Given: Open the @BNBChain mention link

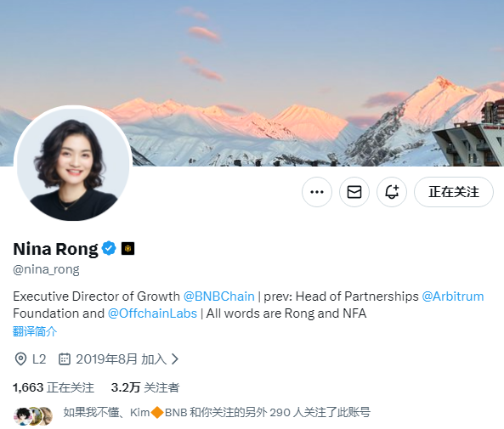Looking at the screenshot, I should click(x=219, y=296).
